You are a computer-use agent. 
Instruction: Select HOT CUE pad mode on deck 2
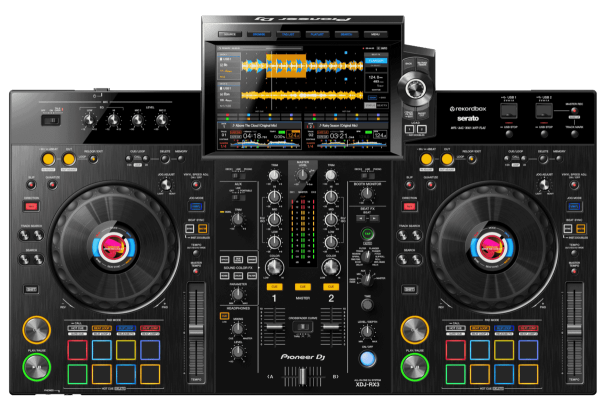[x=455, y=328]
